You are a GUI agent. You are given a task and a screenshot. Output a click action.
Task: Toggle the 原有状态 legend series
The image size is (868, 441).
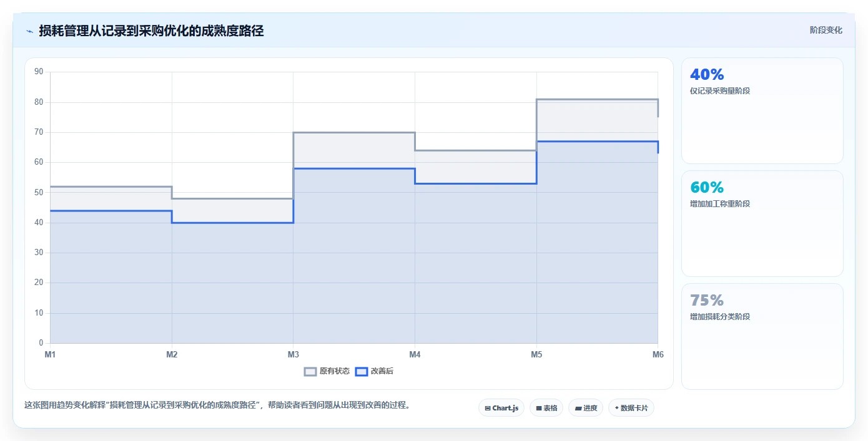327,371
